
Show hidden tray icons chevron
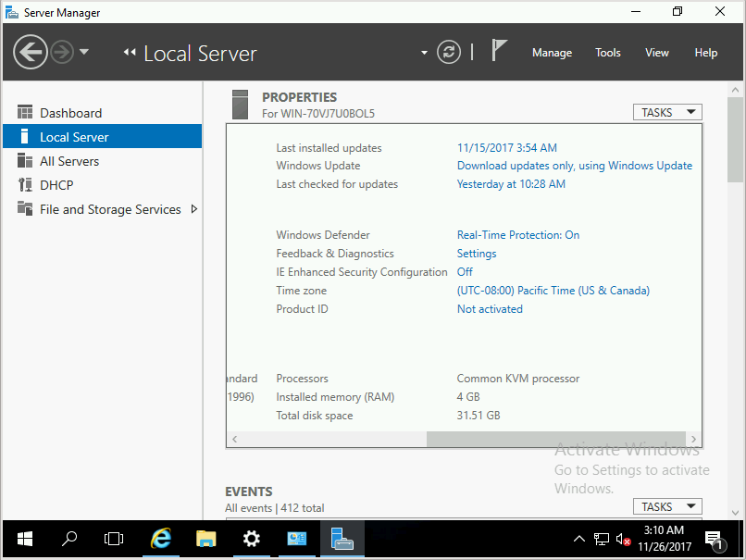coord(579,539)
